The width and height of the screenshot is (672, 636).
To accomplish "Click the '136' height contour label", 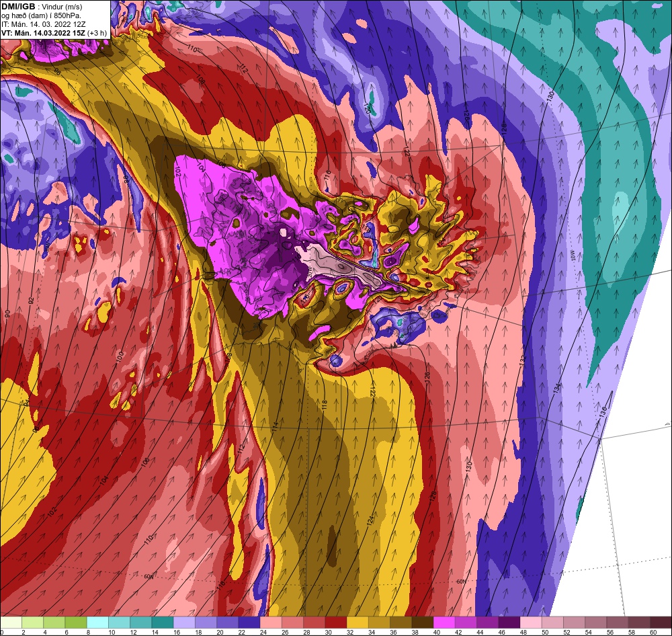I will (603, 410).
